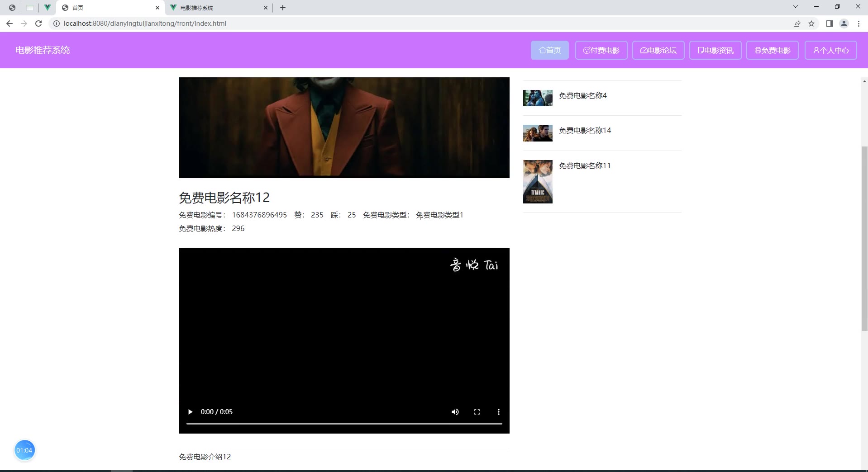Click the Joker movie poster image

point(344,127)
